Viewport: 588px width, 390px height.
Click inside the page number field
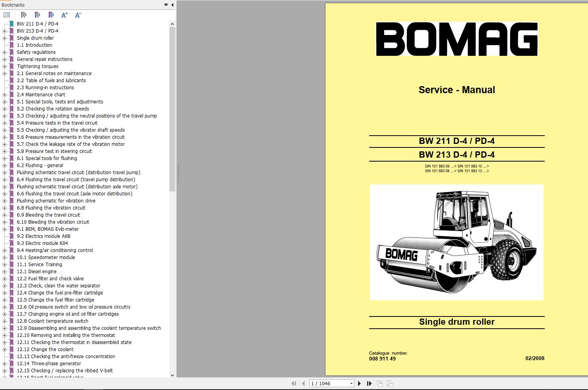tap(326, 383)
